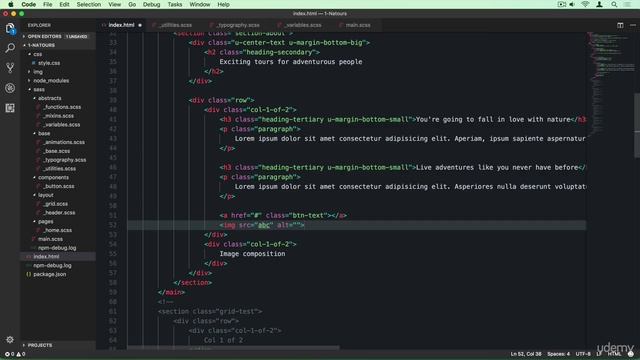Open _base.scss in the explorer
640x360 pixels.
(x=57, y=151)
